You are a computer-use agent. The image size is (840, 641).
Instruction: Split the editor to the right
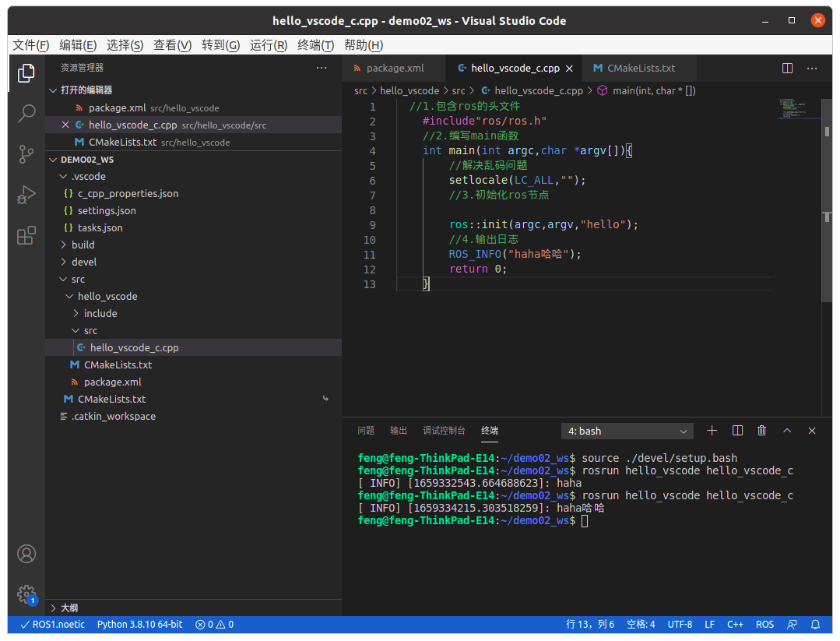pyautogui.click(x=787, y=69)
